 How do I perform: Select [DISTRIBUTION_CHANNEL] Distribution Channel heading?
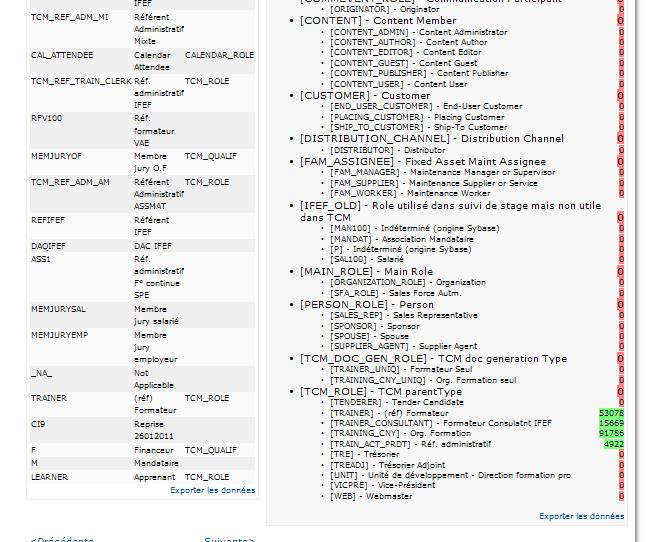[432, 139]
